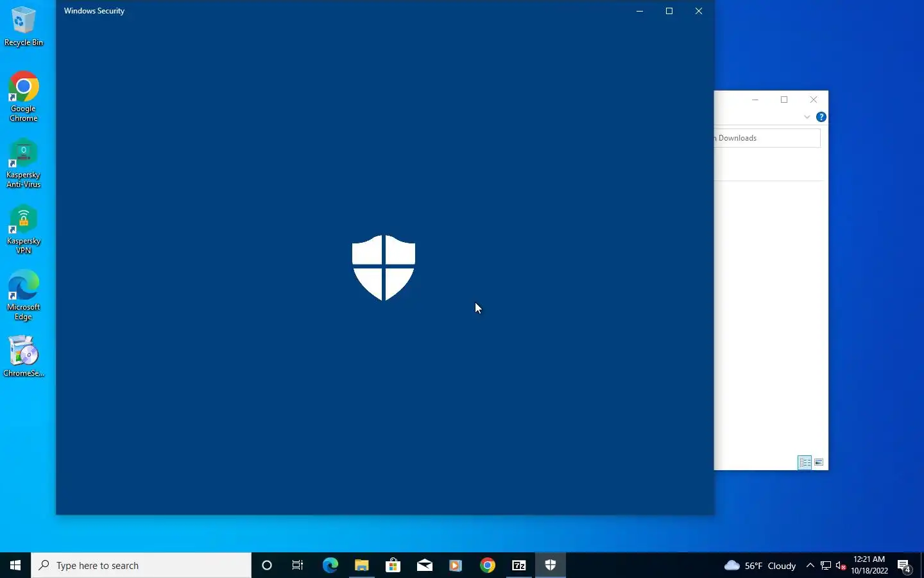Switch Explorer to large icons view
This screenshot has width=924, height=578.
819,462
